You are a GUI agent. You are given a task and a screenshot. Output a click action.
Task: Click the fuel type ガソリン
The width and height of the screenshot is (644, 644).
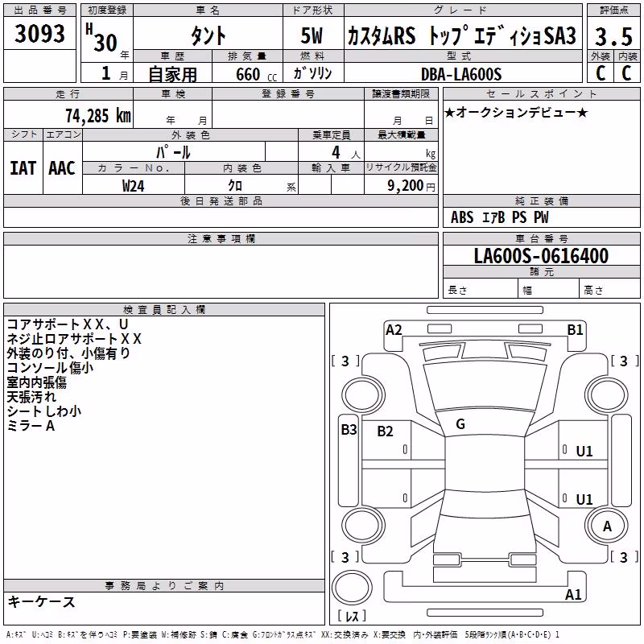(x=312, y=73)
